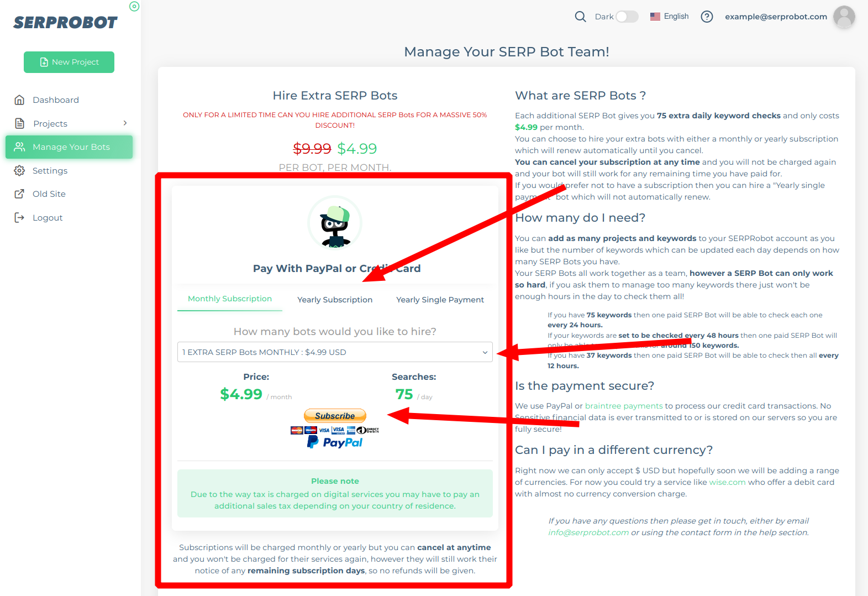
Task: Toggle Dark mode switch
Action: click(x=627, y=17)
